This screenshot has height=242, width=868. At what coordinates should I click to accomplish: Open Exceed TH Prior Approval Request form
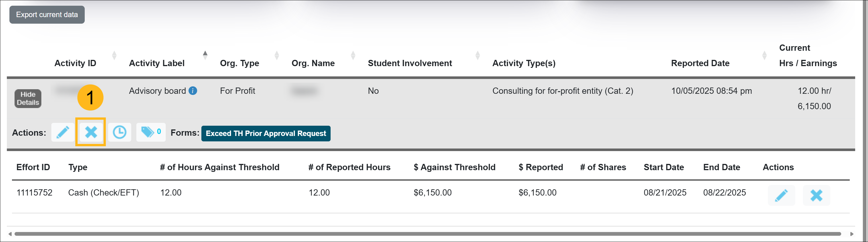click(x=266, y=134)
